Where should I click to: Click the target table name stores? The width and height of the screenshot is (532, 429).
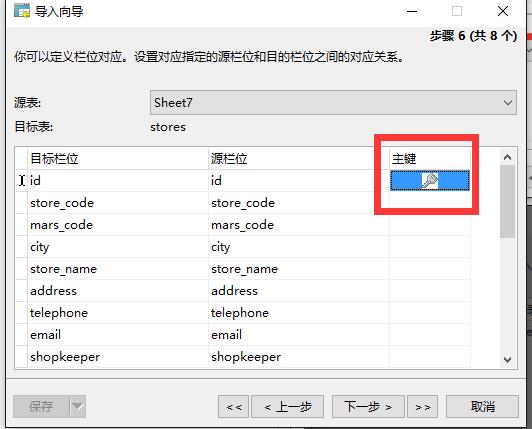(x=168, y=127)
